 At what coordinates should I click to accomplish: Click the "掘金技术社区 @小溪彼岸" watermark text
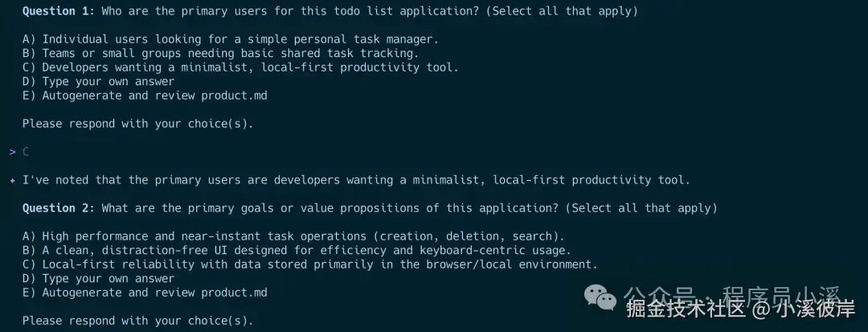coord(740,309)
